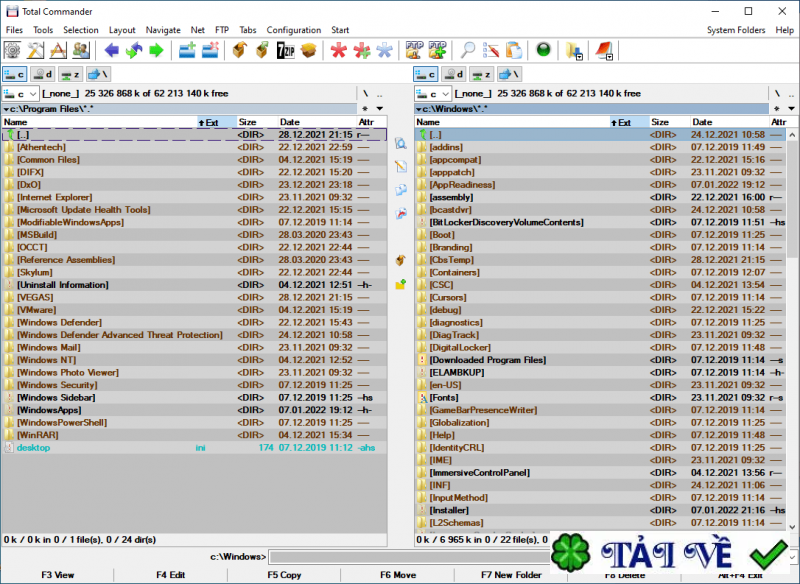Expand left panel directory history arrow
The width and height of the screenshot is (800, 584).
tap(380, 108)
